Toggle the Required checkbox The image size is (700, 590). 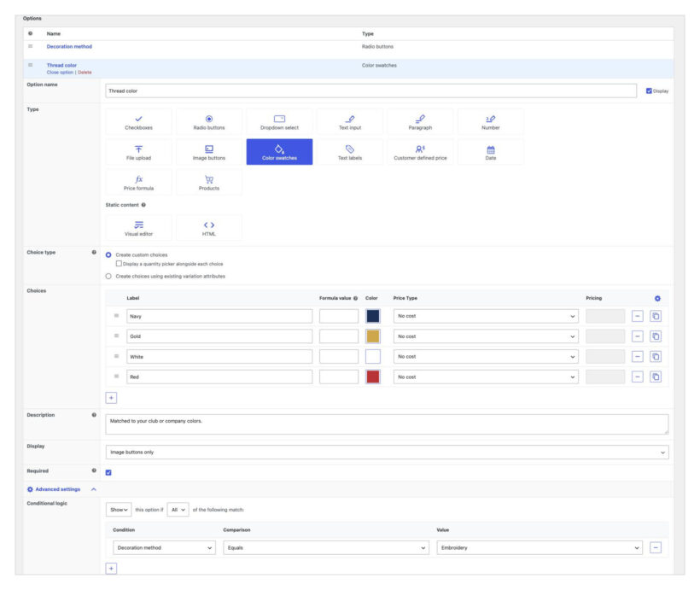[108, 472]
